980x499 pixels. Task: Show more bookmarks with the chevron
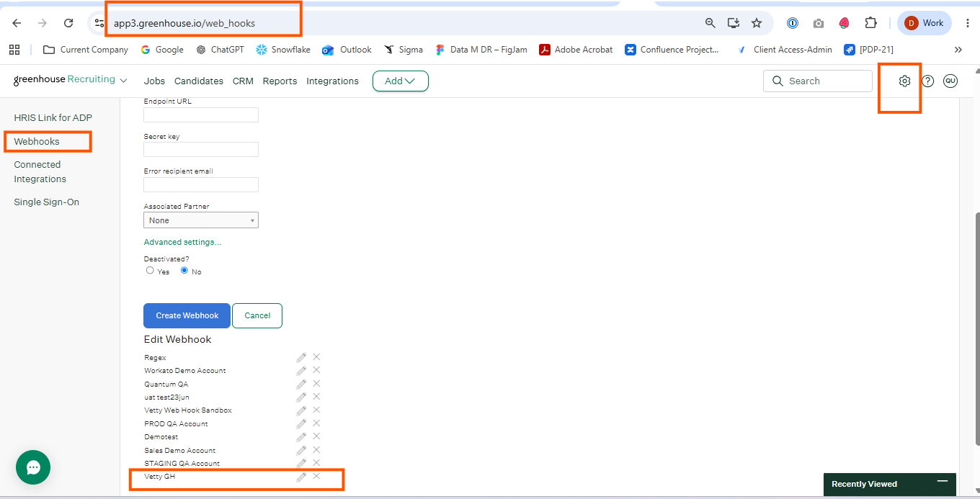(958, 50)
